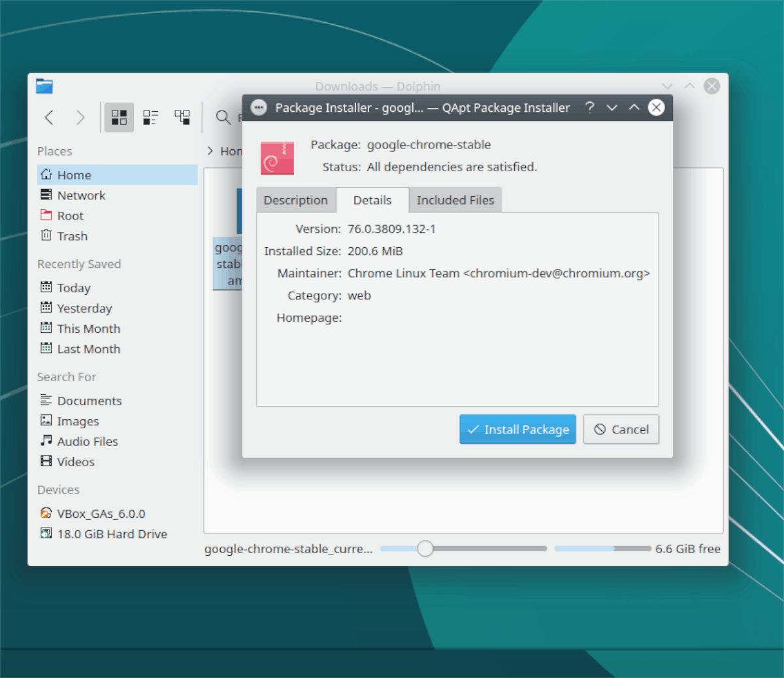784x678 pixels.
Task: Open the Description tab
Action: (x=295, y=199)
